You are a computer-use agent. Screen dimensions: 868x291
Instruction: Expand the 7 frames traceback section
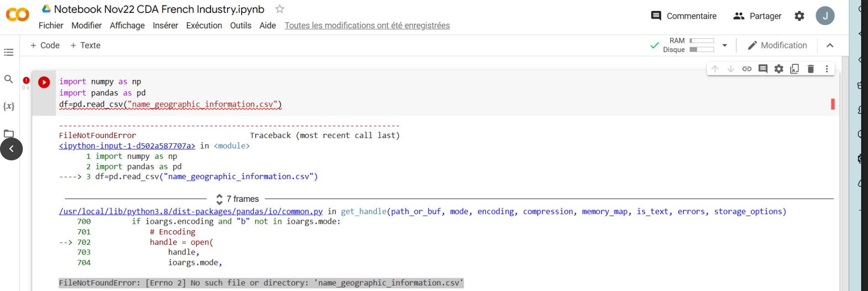pyautogui.click(x=237, y=199)
